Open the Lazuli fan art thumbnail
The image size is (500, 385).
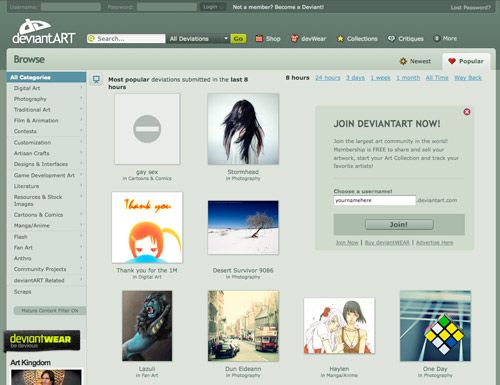tap(147, 326)
